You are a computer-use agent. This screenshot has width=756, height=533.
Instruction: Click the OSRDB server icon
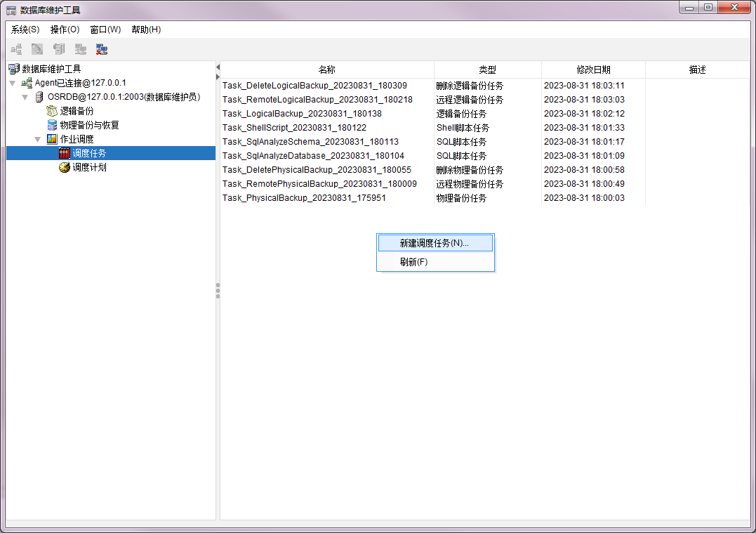39,97
